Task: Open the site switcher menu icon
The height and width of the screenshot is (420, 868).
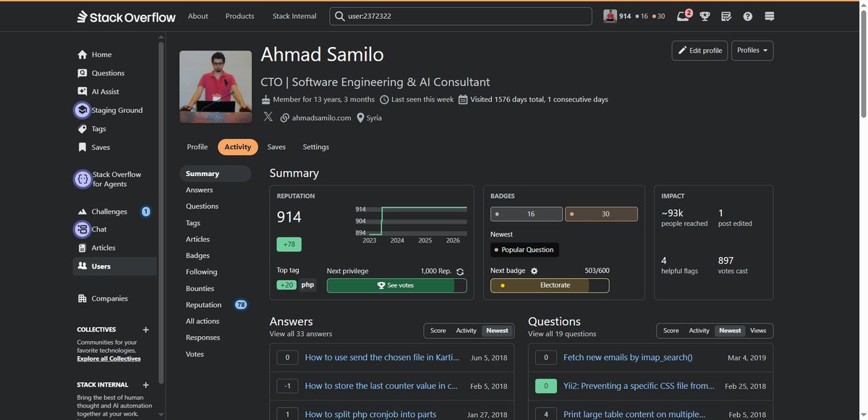Action: 770,16
